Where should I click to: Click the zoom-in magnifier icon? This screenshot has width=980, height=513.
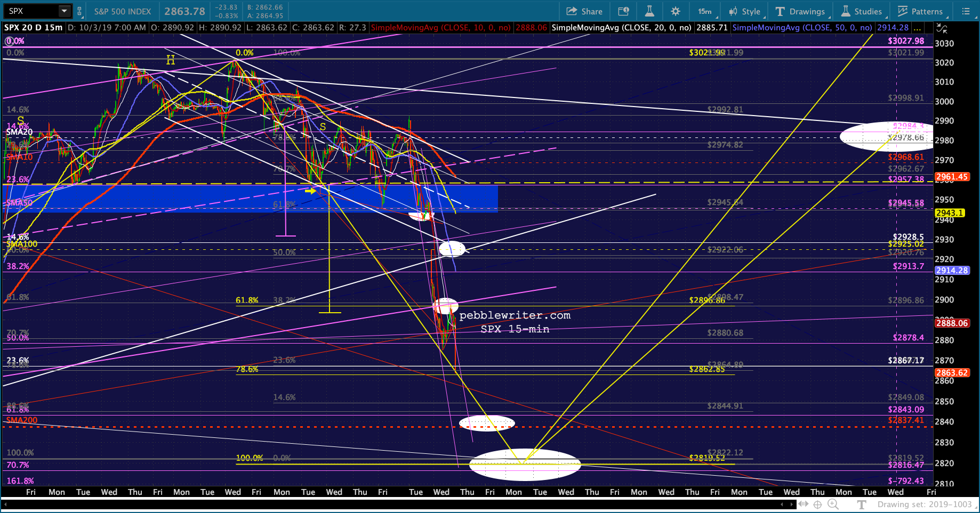click(x=833, y=504)
